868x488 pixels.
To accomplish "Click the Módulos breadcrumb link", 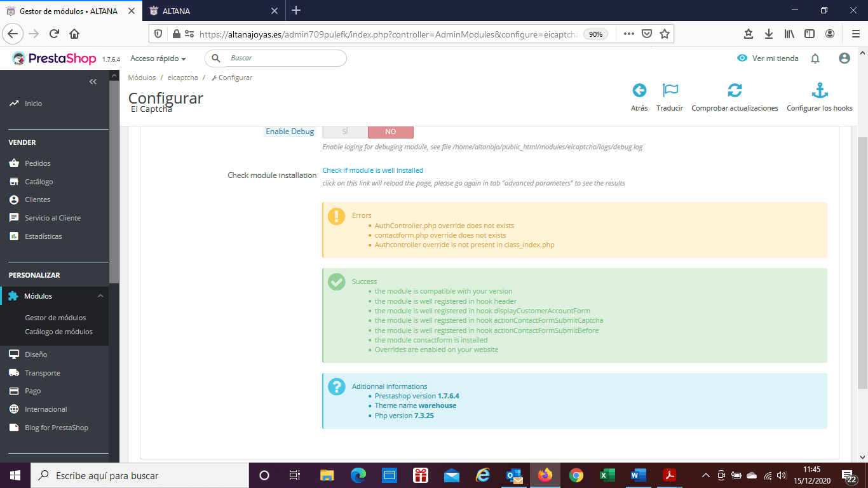I will [142, 78].
